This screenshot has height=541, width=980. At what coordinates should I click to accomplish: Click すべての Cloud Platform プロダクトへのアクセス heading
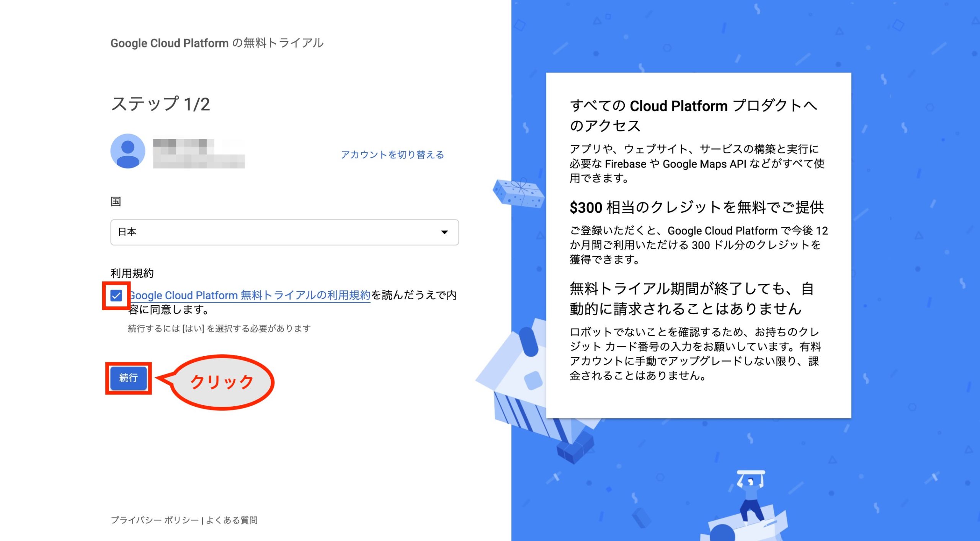pos(694,116)
